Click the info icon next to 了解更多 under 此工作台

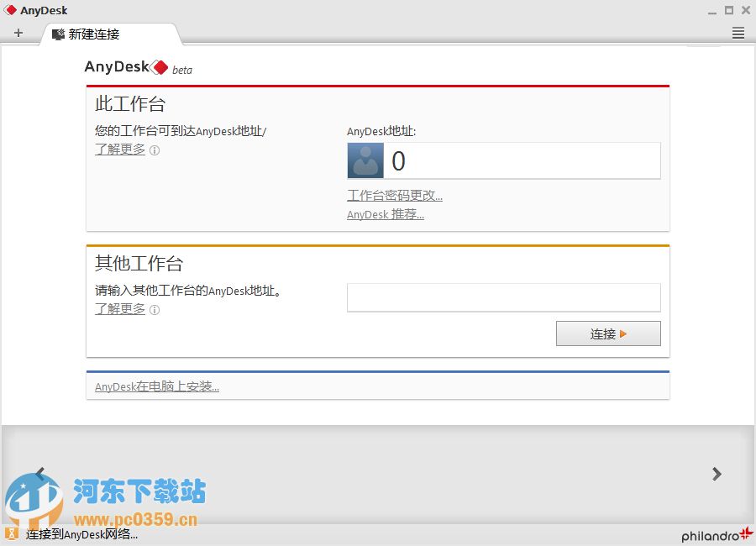pyautogui.click(x=155, y=150)
